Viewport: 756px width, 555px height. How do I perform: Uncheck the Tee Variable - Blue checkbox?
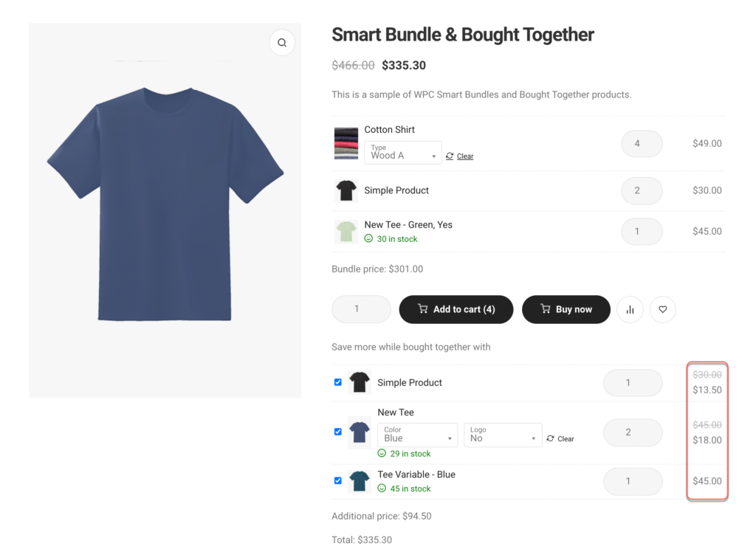(338, 480)
